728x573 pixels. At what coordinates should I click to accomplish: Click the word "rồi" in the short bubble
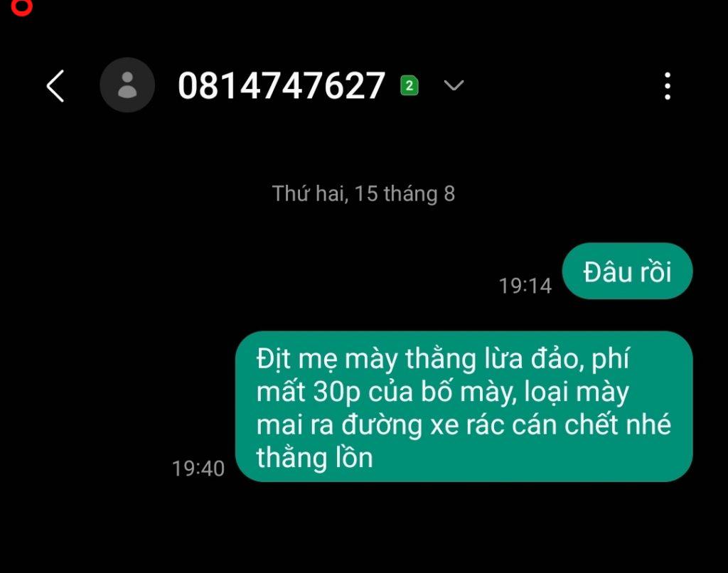pos(655,272)
